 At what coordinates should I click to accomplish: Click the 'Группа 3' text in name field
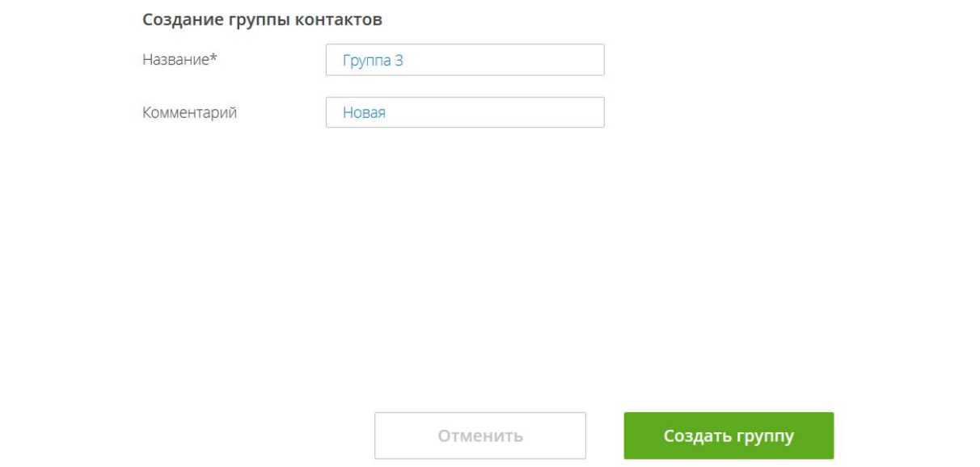point(373,60)
